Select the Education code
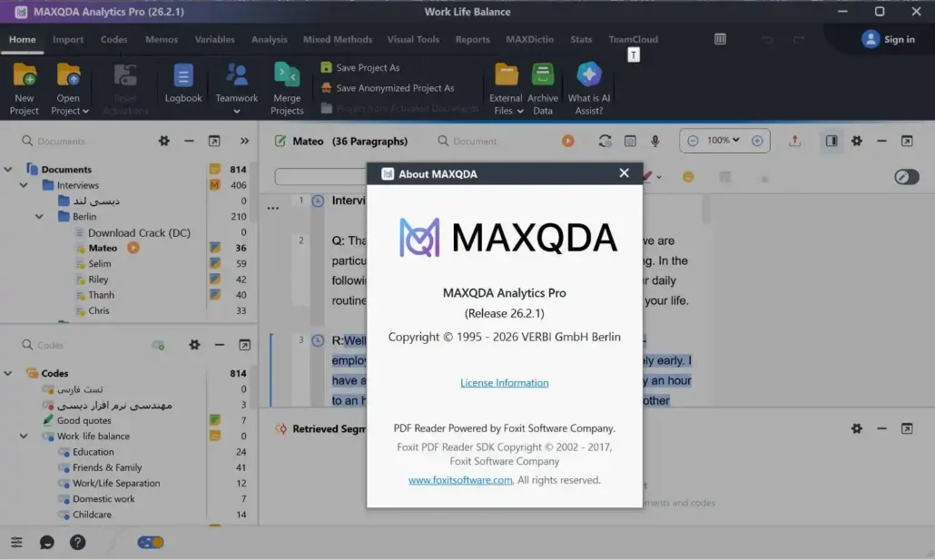The width and height of the screenshot is (935, 560). point(93,452)
